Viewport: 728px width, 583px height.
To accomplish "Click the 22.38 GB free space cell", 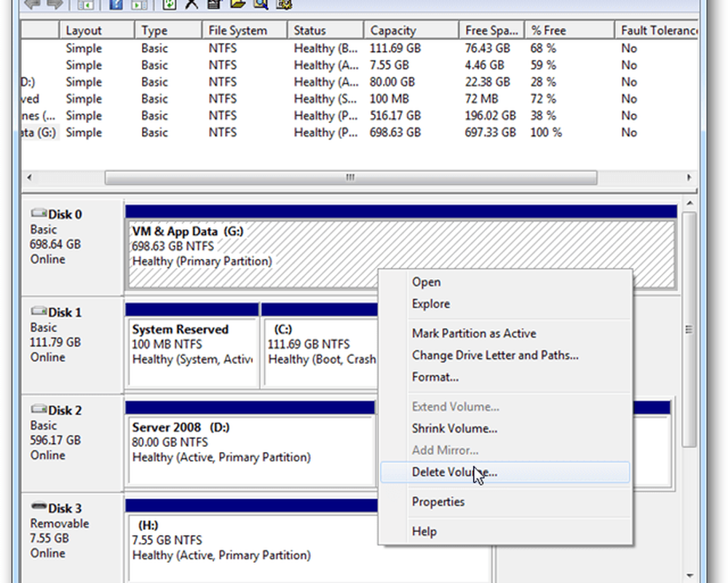I will click(488, 82).
